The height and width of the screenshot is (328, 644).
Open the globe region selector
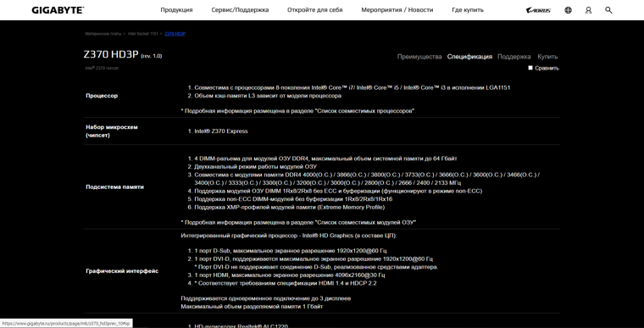(x=568, y=10)
